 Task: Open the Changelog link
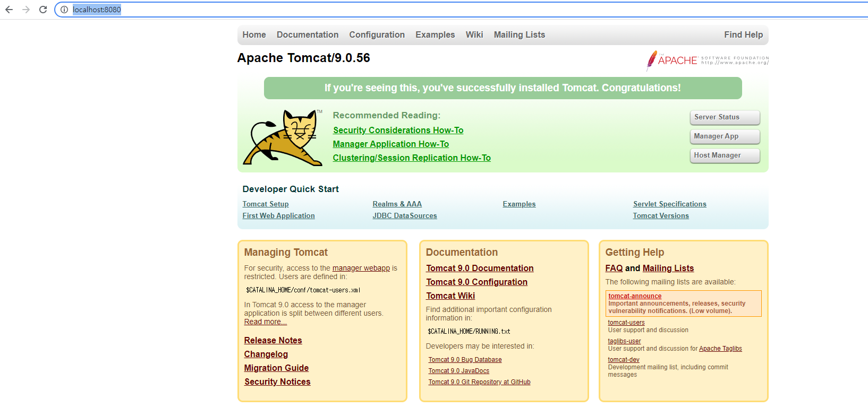click(x=266, y=354)
